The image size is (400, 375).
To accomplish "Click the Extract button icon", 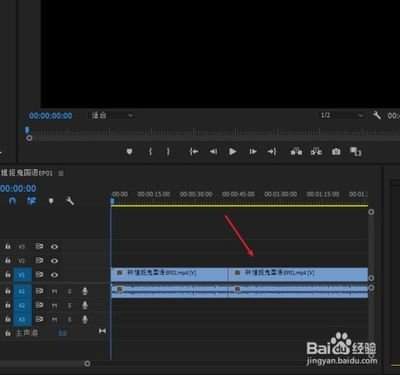I will (x=316, y=152).
